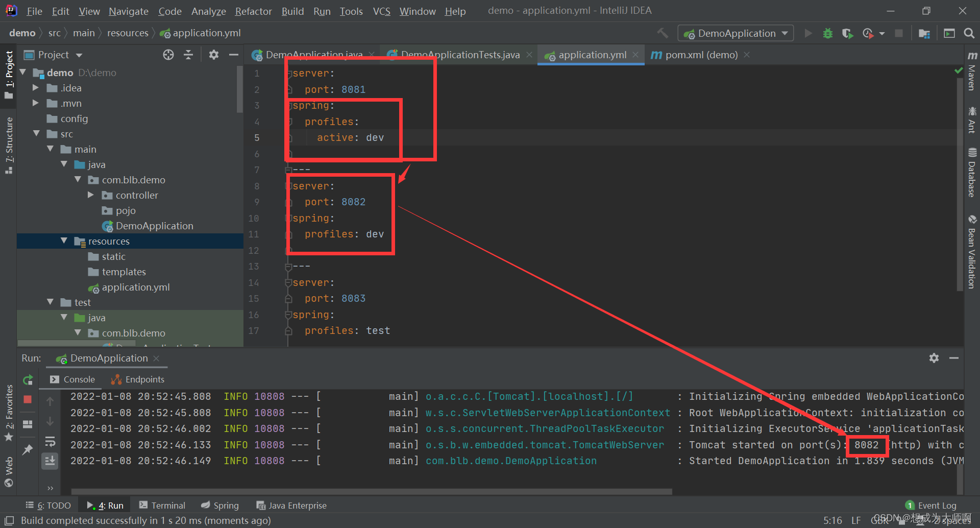Hide the Project tool window
980x528 pixels.
point(234,55)
